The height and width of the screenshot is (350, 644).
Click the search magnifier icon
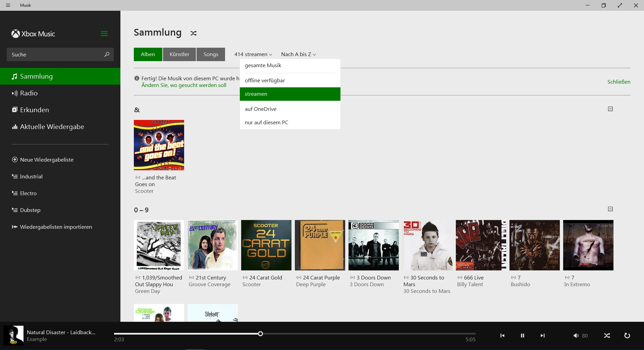pyautogui.click(x=107, y=54)
